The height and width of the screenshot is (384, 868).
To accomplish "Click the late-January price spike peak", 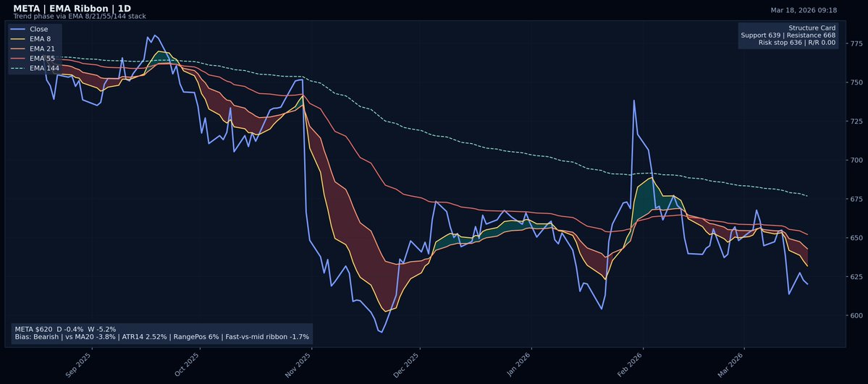I will click(634, 101).
